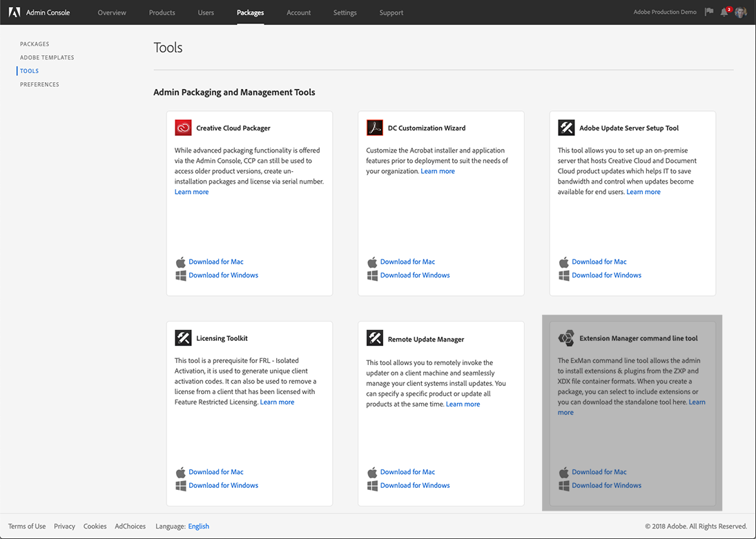
Task: Open Learn more in Adobe Update Server card
Action: (643, 192)
